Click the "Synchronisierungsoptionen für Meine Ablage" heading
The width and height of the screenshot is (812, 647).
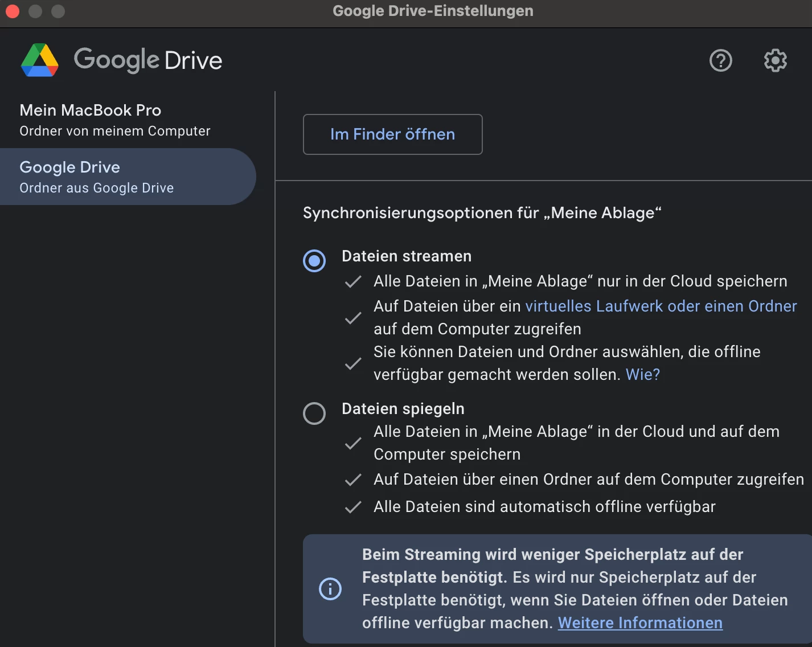tap(482, 213)
